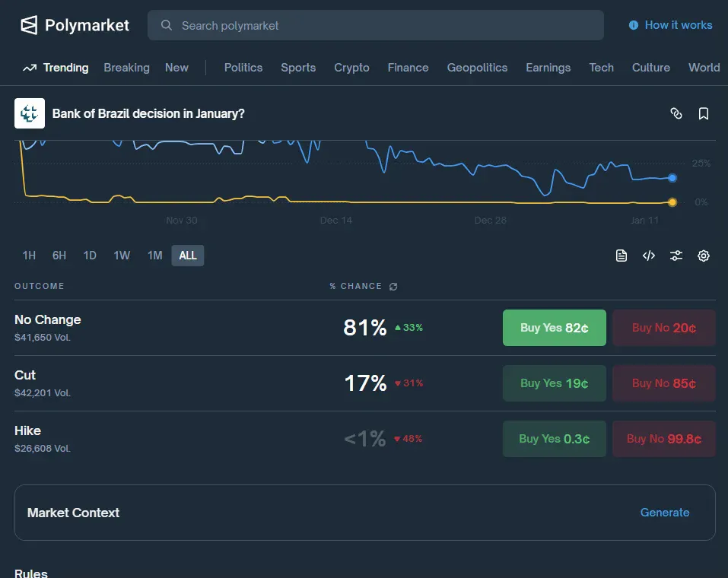
Task: Click the Trending arrow icon
Action: [30, 68]
